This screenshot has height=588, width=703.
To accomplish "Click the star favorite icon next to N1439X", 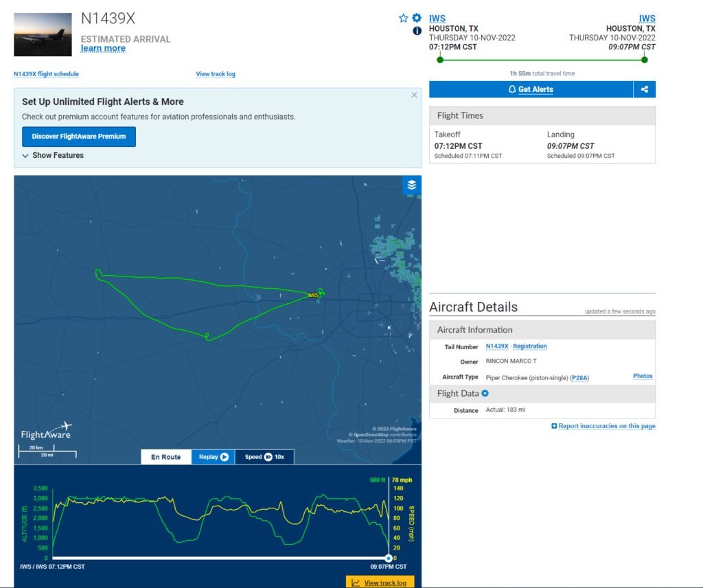I will click(x=404, y=19).
